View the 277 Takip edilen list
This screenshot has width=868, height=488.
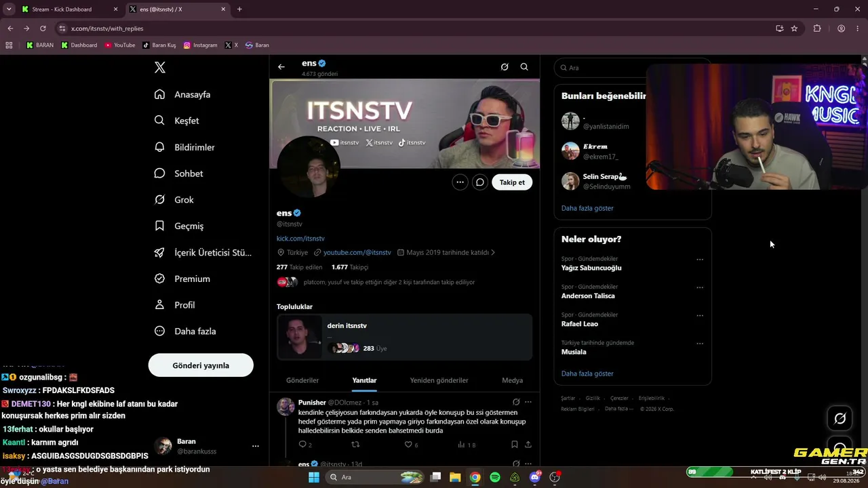[x=300, y=267]
